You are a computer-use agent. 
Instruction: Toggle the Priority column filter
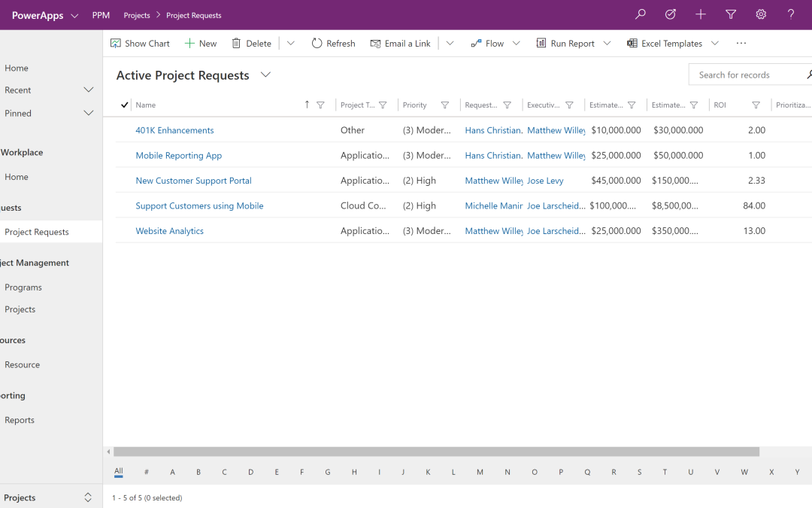pyautogui.click(x=445, y=105)
